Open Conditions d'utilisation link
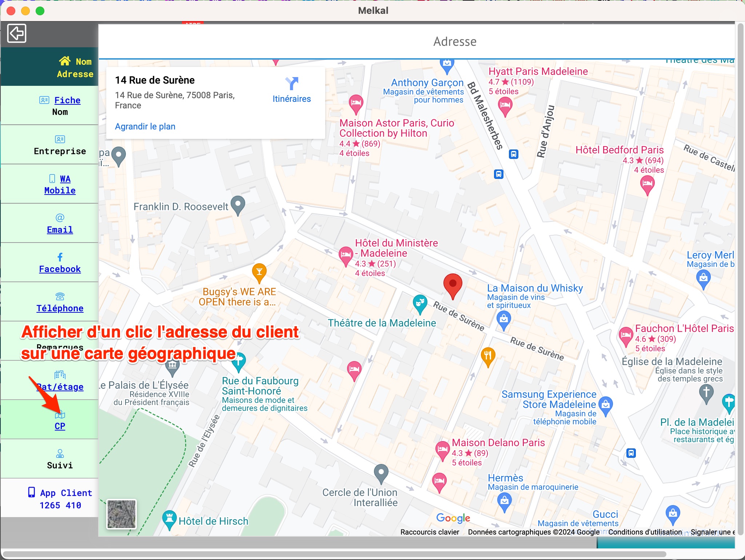 [x=645, y=532]
